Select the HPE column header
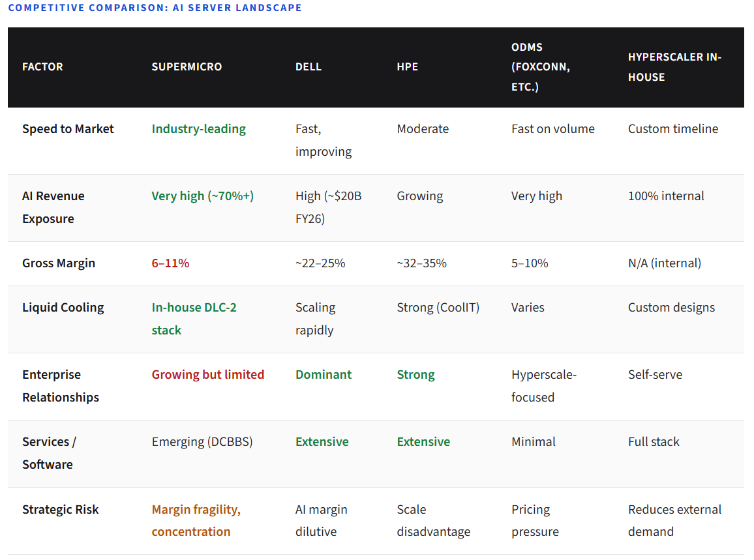Image resolution: width=754 pixels, height=560 pixels. tap(407, 66)
